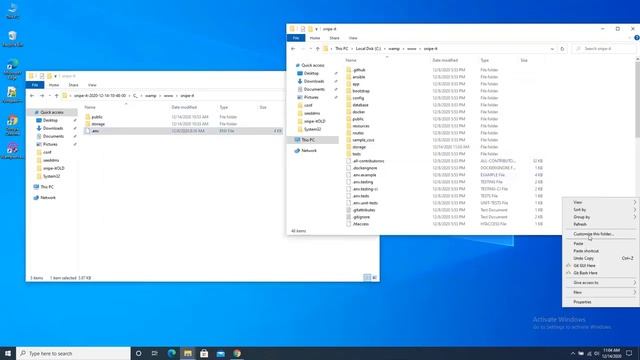
Task: Open recent locations dropdown in Local Disk window
Action: pos(311,49)
